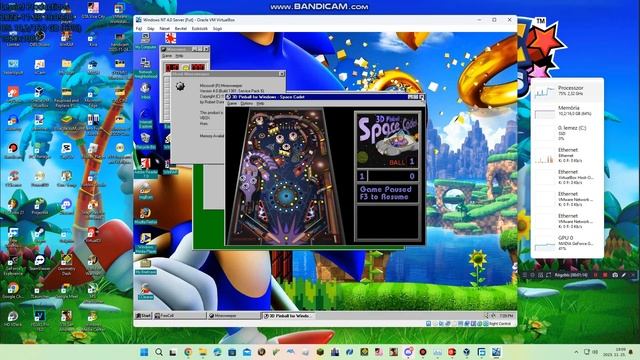The width and height of the screenshot is (640, 360).
Task: Open My Briefcase on the NT desktop
Action: 145,266
